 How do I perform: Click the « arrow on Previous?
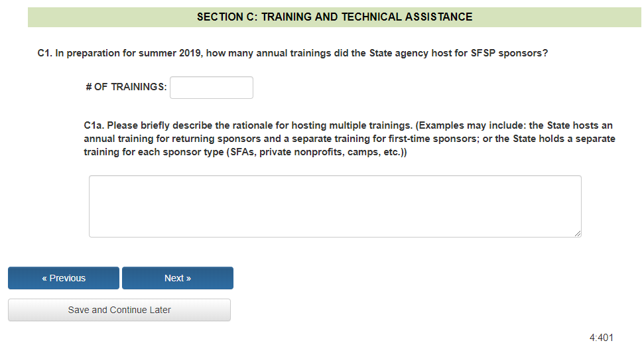click(x=44, y=278)
